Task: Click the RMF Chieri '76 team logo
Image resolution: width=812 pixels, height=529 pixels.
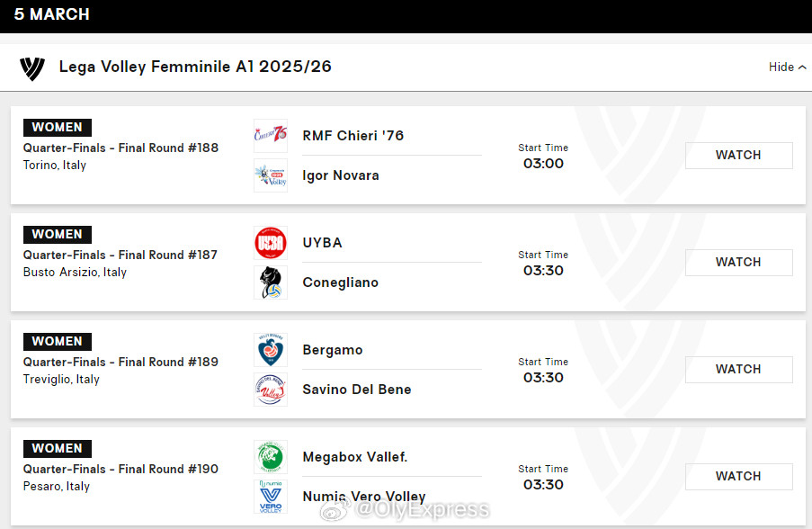Action: pyautogui.click(x=271, y=136)
